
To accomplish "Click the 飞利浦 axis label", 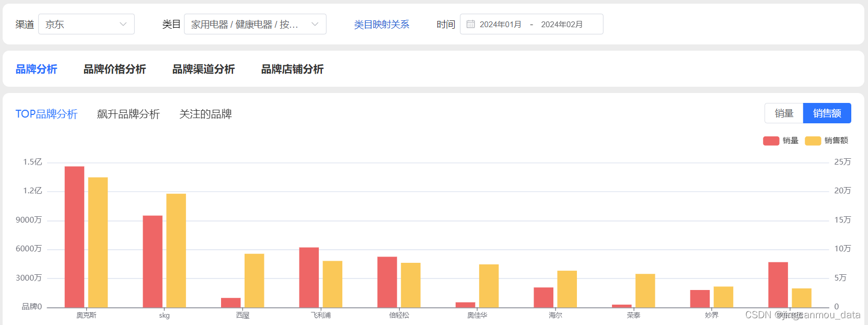I will (x=321, y=315).
